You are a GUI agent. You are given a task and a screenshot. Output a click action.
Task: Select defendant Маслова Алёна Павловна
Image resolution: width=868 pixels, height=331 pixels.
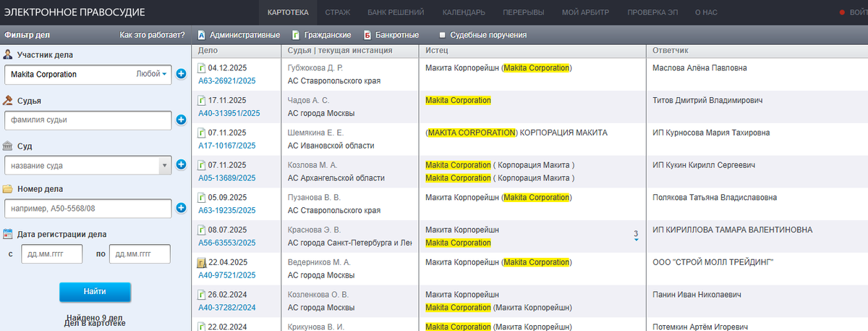coord(699,68)
